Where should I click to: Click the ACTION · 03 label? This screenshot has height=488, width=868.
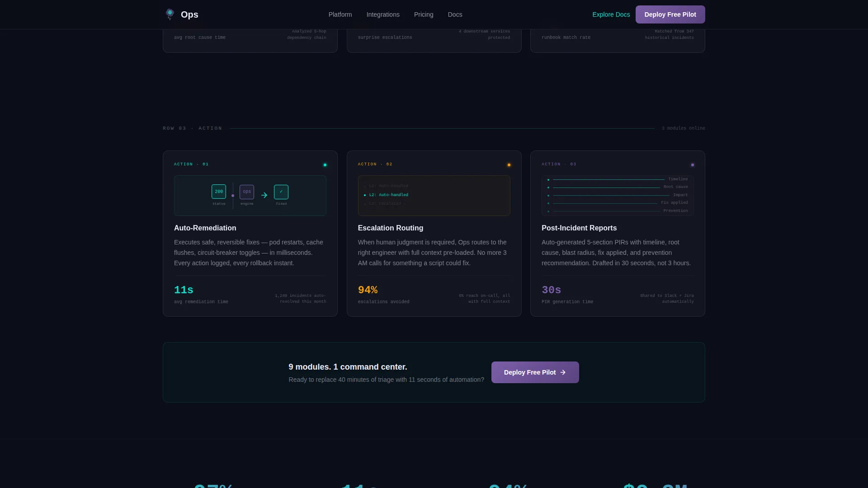point(559,164)
